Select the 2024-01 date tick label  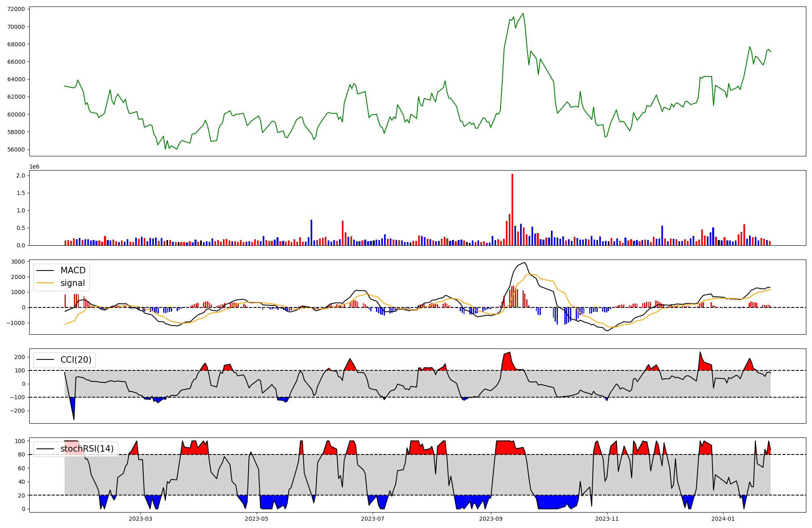click(723, 519)
